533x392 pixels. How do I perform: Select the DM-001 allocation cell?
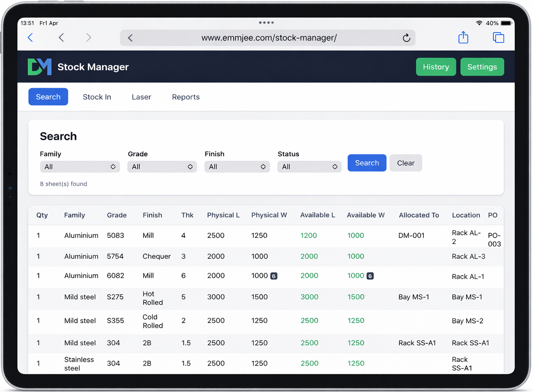pyautogui.click(x=411, y=236)
